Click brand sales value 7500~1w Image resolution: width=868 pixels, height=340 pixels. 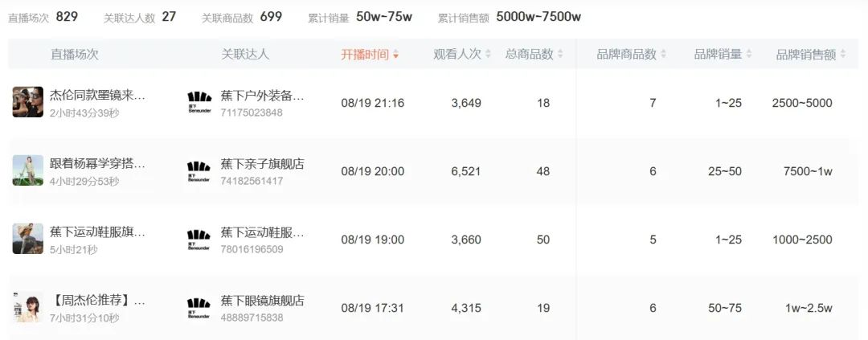click(x=808, y=172)
